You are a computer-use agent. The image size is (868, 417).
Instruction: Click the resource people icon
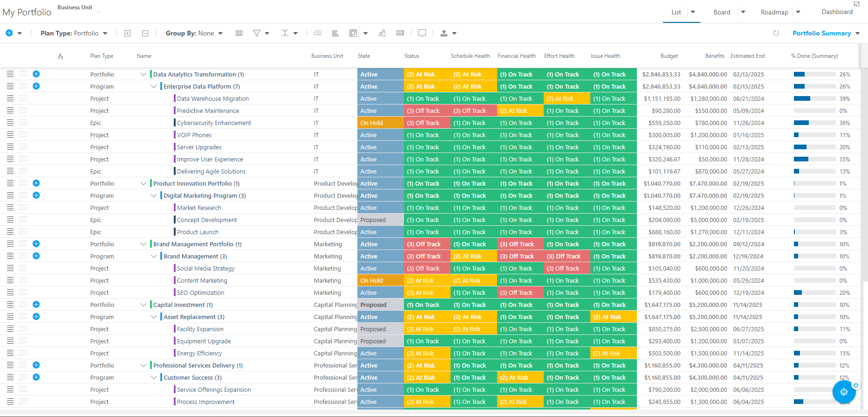coord(383,33)
